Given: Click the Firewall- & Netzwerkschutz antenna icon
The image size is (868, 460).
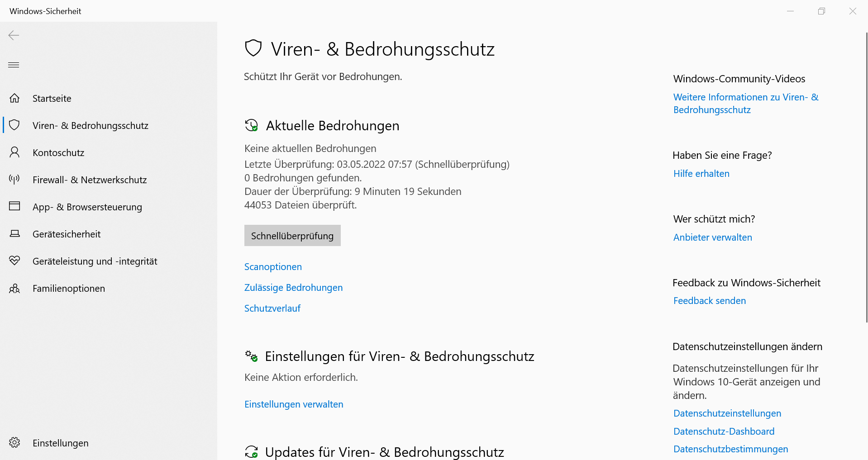Looking at the screenshot, I should (14, 180).
